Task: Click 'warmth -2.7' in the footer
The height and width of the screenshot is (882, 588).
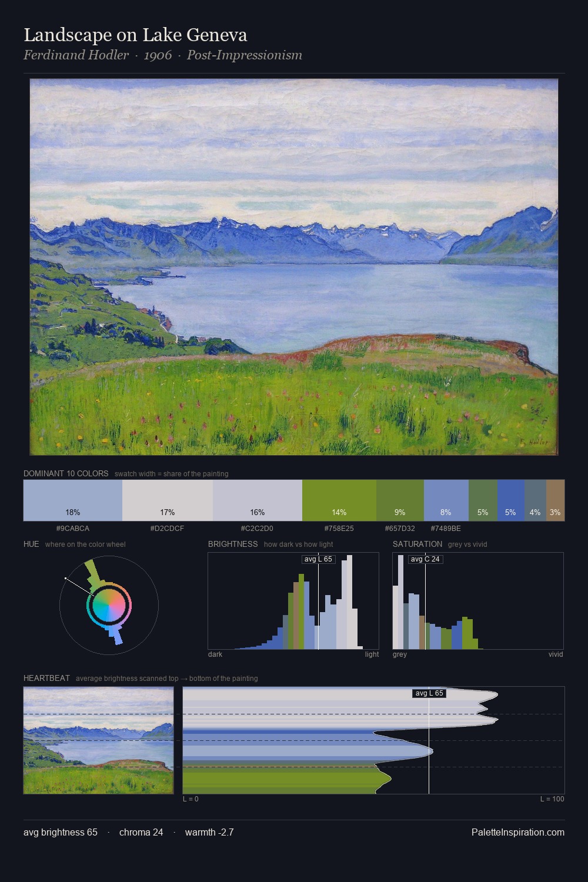Action: (209, 832)
